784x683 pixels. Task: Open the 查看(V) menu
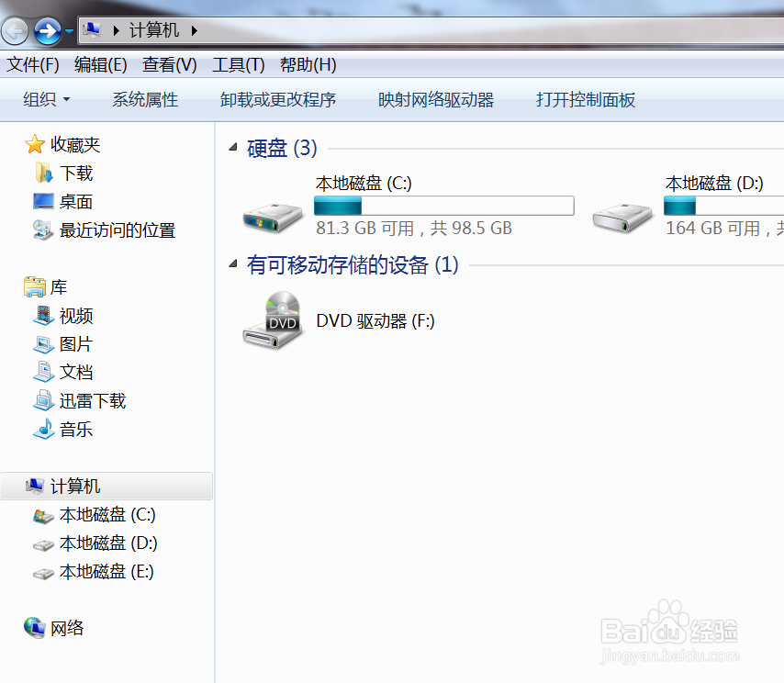click(x=170, y=64)
